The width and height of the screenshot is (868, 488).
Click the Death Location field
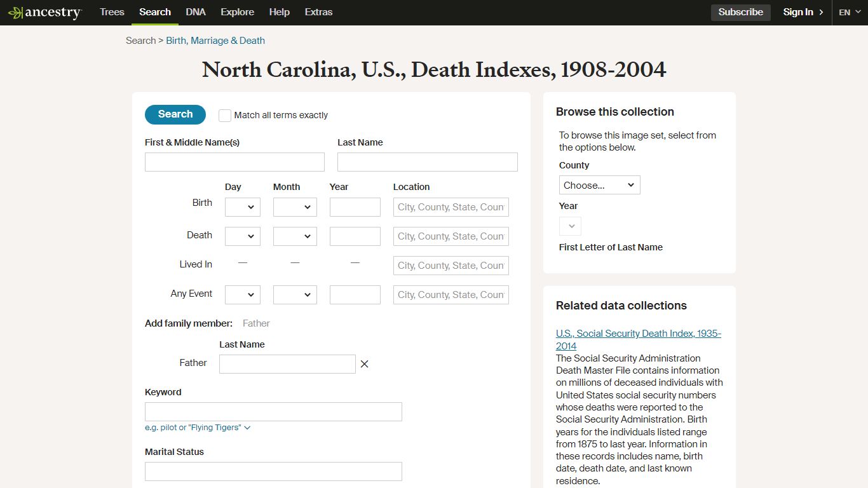[451, 236]
